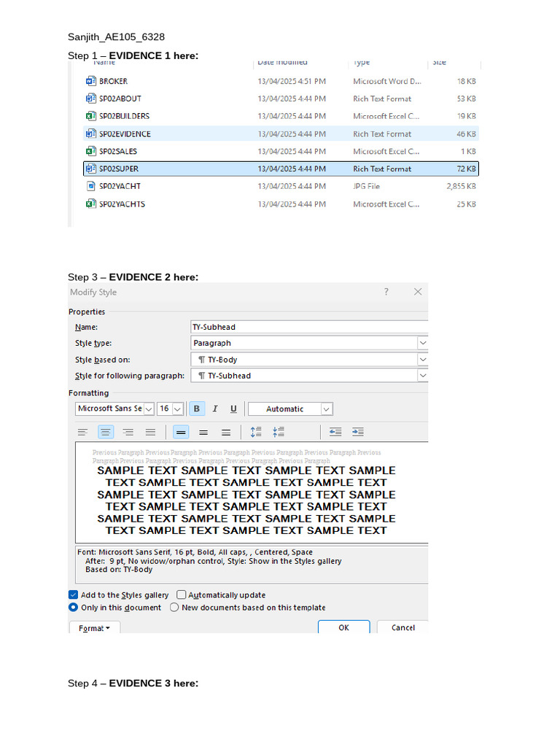The width and height of the screenshot is (560, 747).
Task: Click the sample text preview area
Action: coord(252,492)
